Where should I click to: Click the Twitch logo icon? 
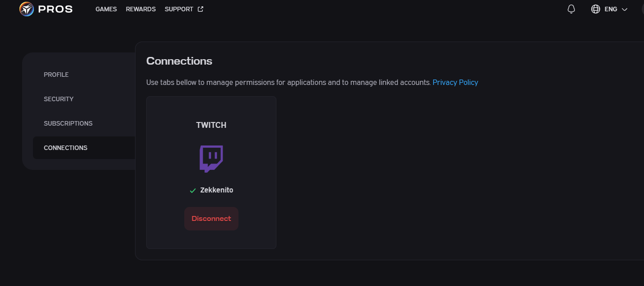[211, 159]
